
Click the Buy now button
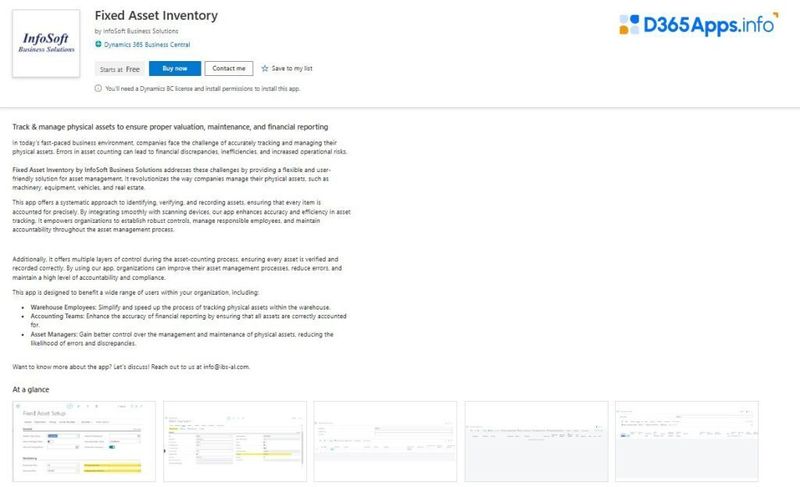pos(174,68)
